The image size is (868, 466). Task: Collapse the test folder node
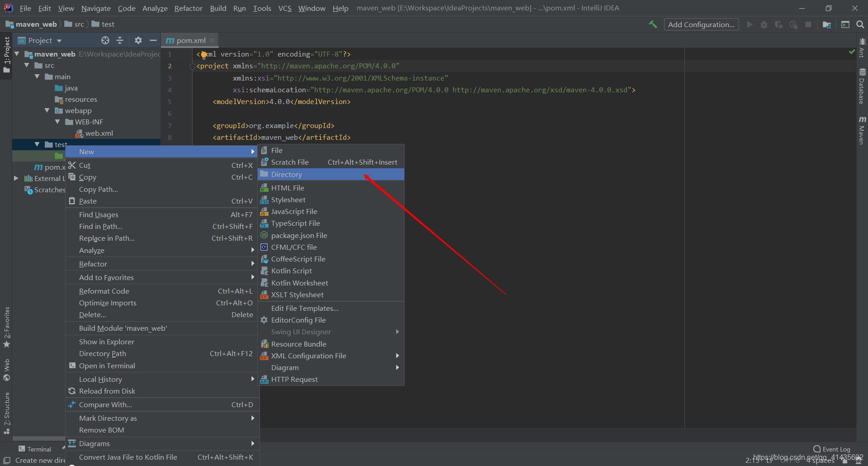(x=37, y=144)
